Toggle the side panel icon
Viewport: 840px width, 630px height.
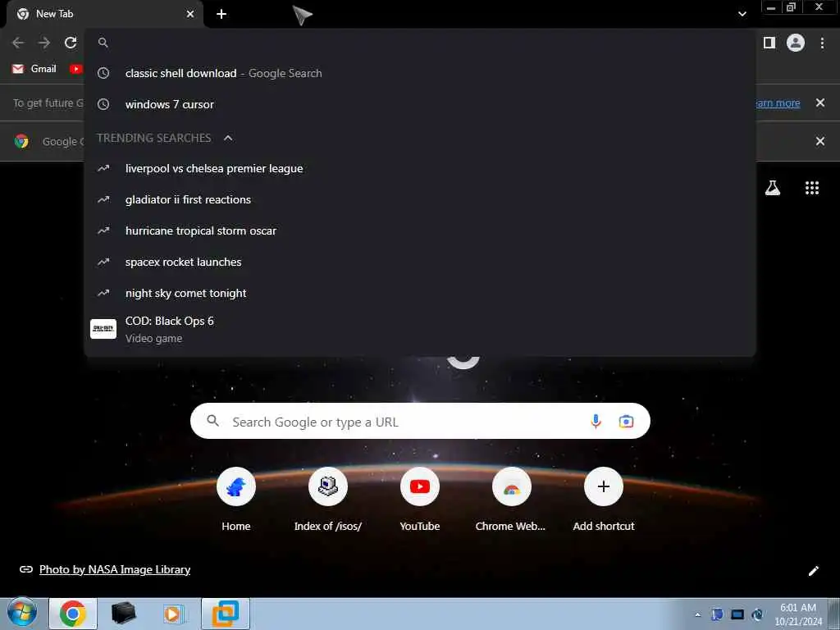(769, 43)
